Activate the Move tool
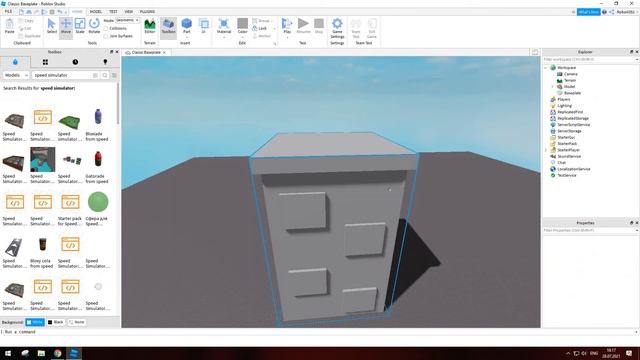The width and height of the screenshot is (640, 360). pos(66,26)
